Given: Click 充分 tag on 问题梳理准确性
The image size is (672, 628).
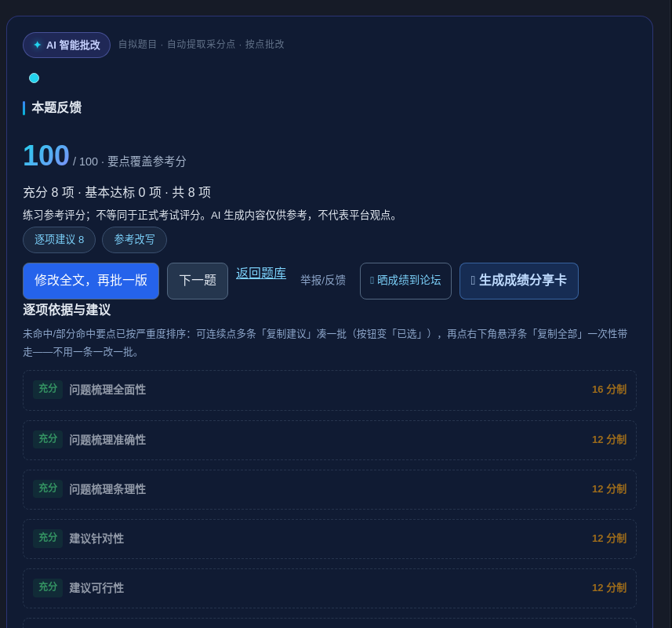Looking at the screenshot, I should tap(48, 440).
